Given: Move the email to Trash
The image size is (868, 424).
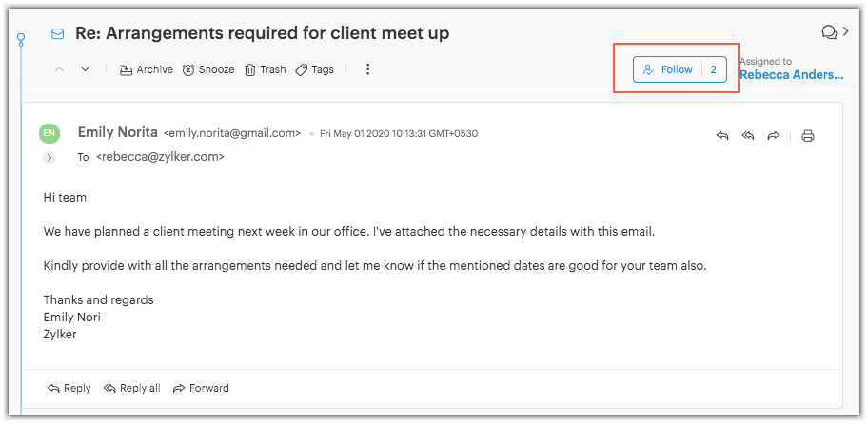Looking at the screenshot, I should (x=265, y=69).
